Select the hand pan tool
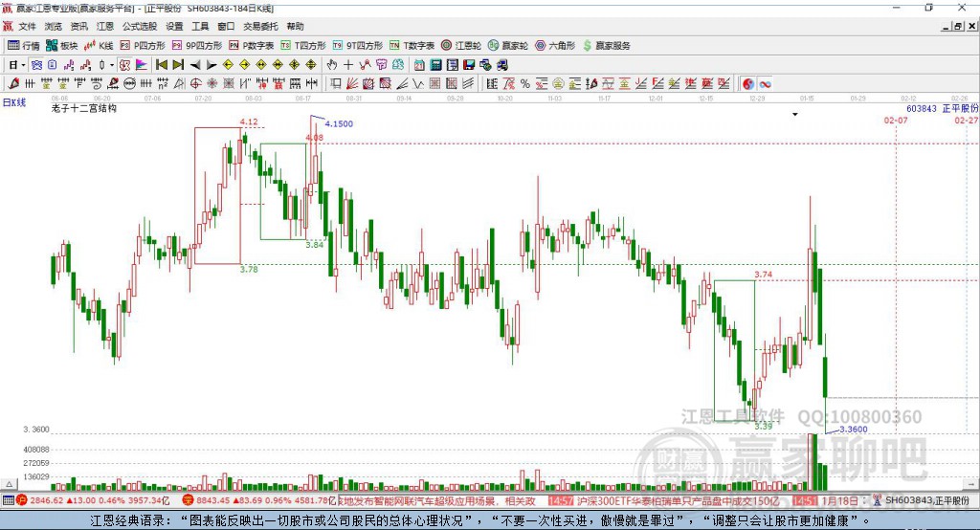Image resolution: width=980 pixels, height=530 pixels. coord(331,65)
